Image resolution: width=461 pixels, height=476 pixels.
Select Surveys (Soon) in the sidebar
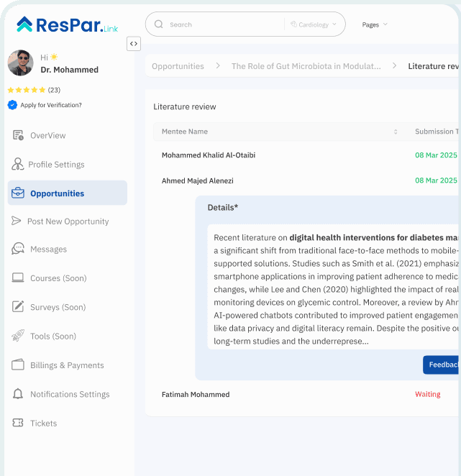(x=58, y=307)
